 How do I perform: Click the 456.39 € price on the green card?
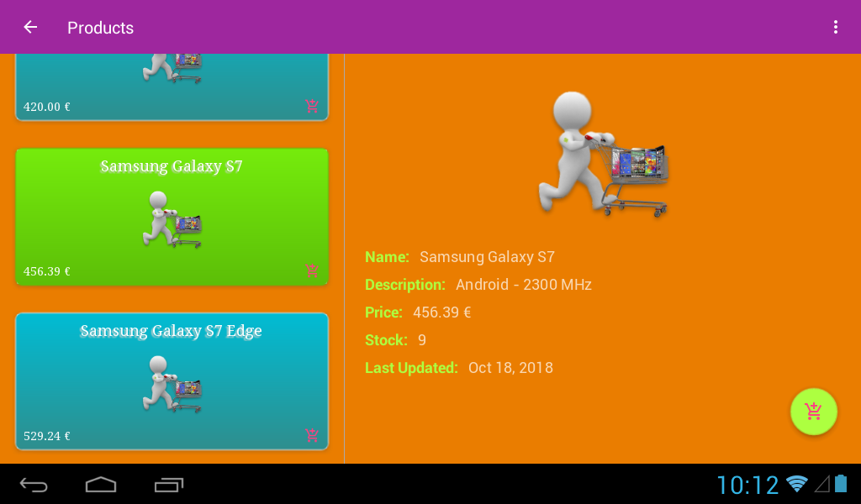(47, 271)
